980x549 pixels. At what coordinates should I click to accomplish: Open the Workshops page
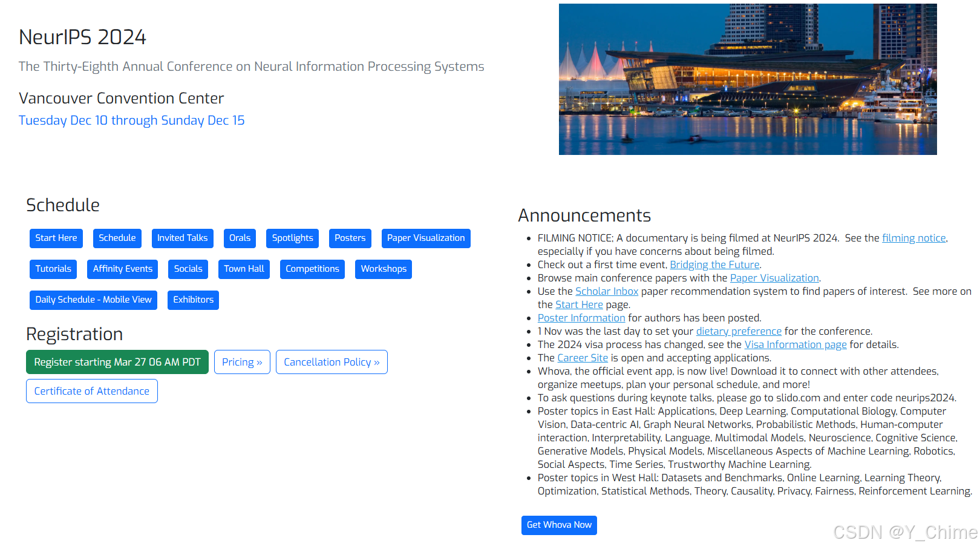(x=384, y=269)
